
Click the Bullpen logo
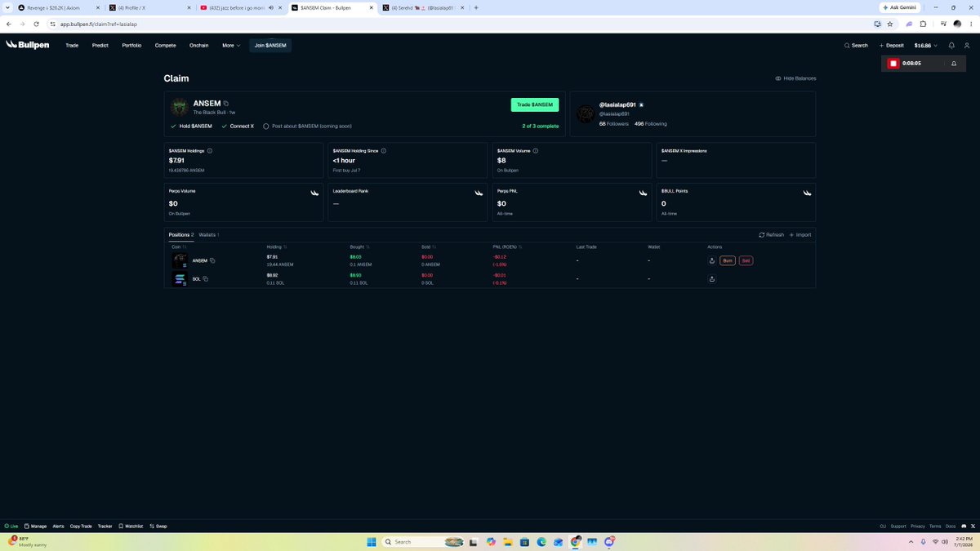(28, 45)
